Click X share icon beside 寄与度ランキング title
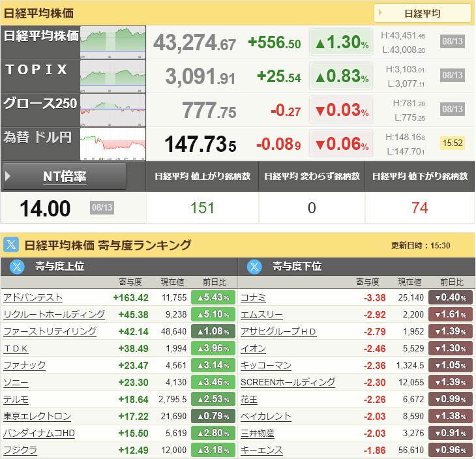476x459 pixels. coord(11,244)
